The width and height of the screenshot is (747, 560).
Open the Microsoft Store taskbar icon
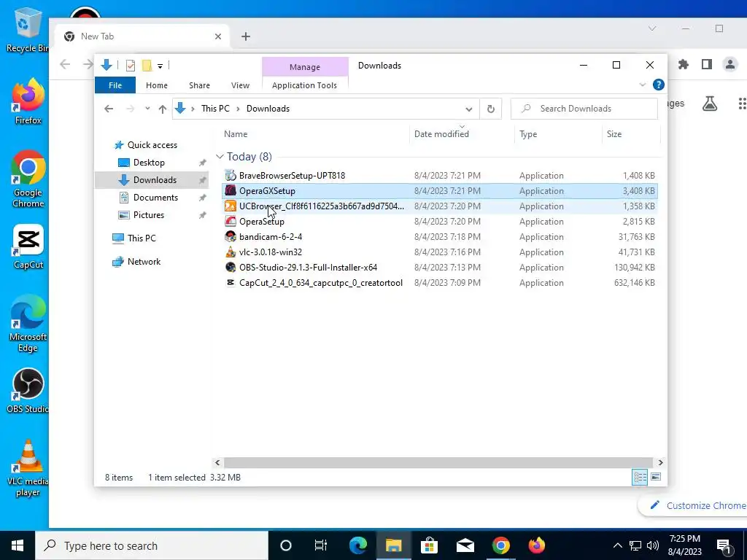pos(429,545)
